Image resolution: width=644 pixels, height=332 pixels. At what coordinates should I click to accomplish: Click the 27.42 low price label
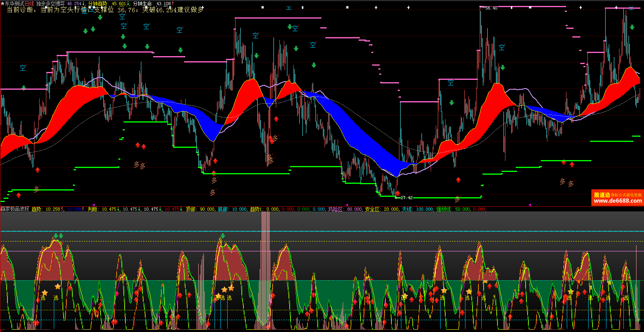pos(406,198)
